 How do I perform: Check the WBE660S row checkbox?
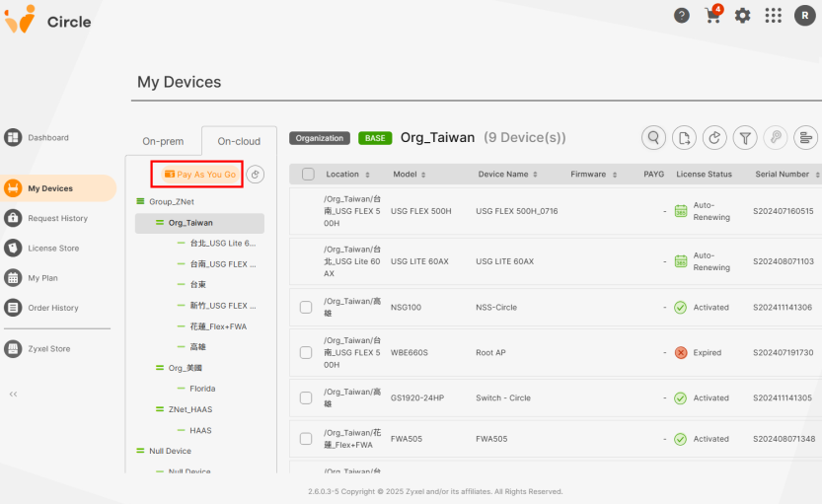(306, 352)
